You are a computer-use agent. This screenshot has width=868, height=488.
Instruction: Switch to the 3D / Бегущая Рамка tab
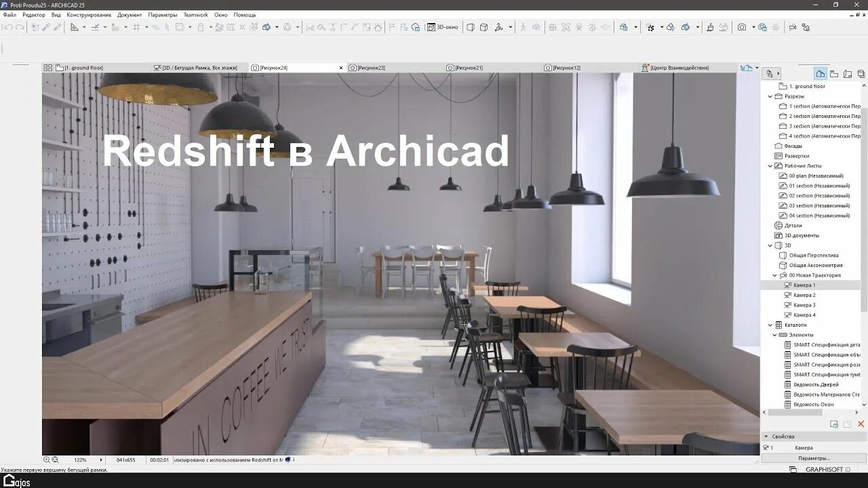201,68
